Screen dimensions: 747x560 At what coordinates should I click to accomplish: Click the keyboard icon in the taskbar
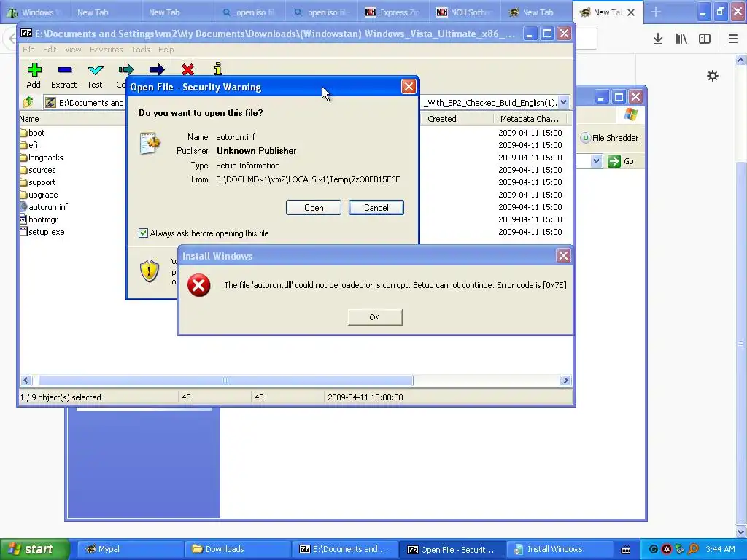(x=626, y=550)
